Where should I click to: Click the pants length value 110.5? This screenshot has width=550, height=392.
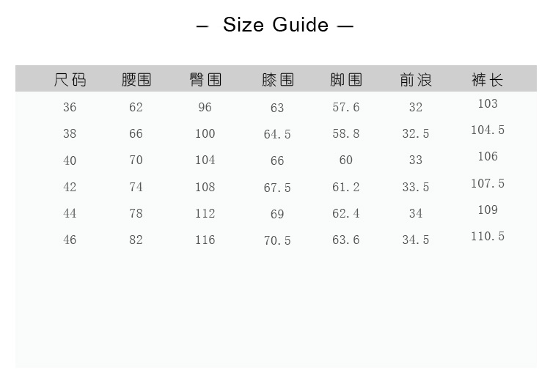click(x=488, y=236)
